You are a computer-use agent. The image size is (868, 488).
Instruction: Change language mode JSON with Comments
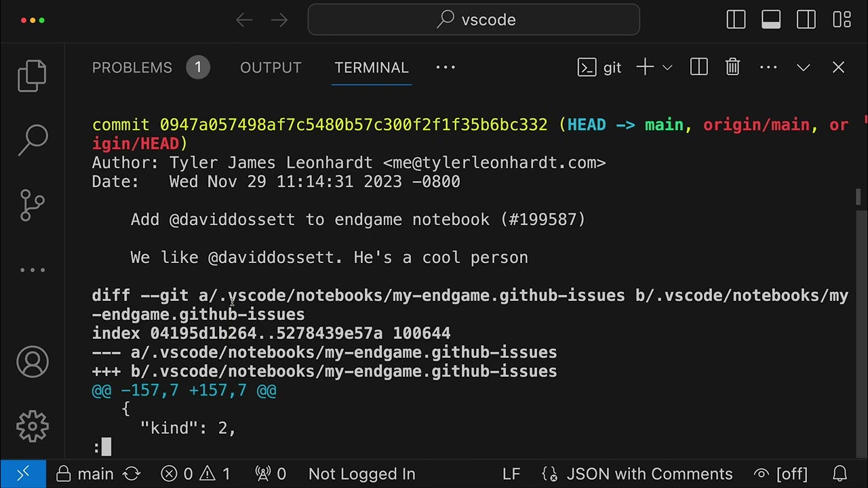click(649, 474)
